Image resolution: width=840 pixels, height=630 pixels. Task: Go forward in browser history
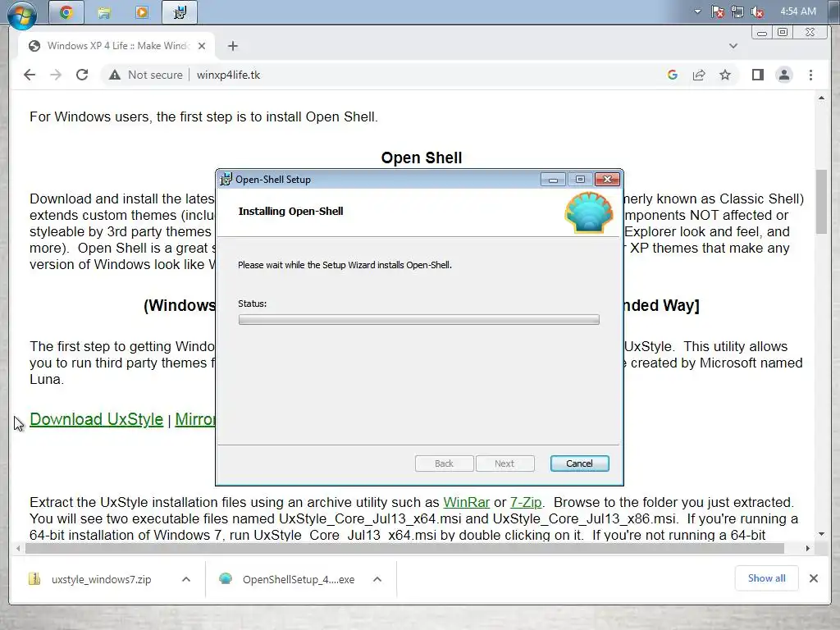click(56, 75)
